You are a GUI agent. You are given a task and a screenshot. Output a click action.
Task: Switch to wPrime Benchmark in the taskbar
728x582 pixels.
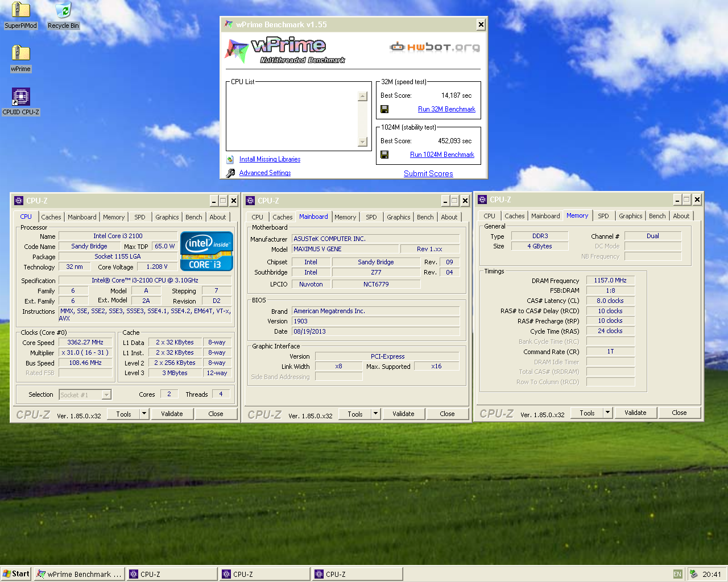pos(79,574)
